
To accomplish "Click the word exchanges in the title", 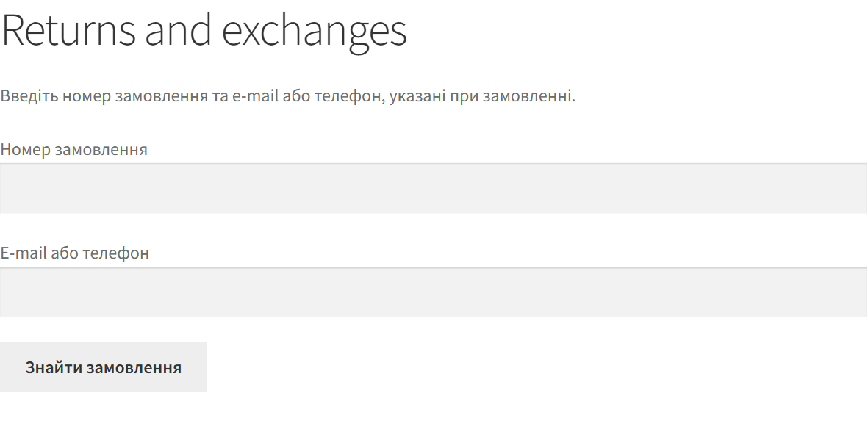I will tap(315, 32).
